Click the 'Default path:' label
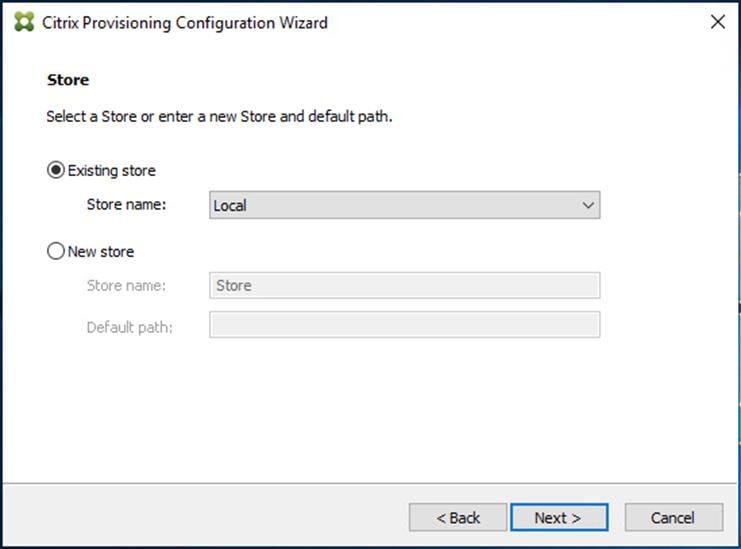 pyautogui.click(x=130, y=327)
